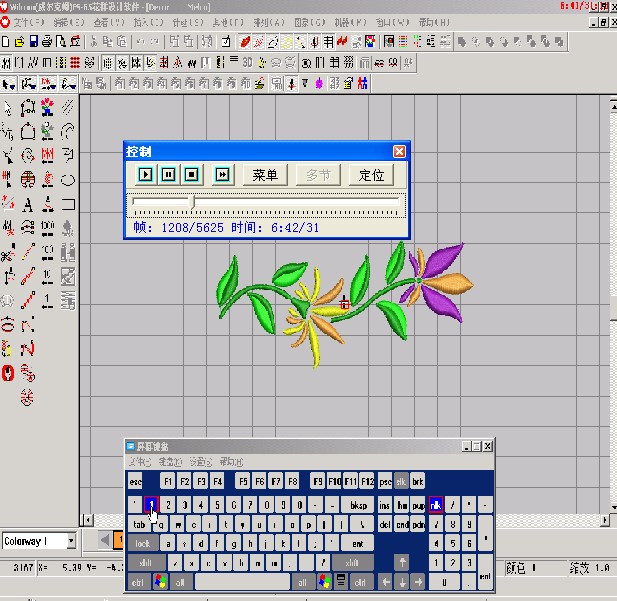Click the 定位 button
Image resolution: width=617 pixels, height=601 pixels.
pyautogui.click(x=371, y=175)
